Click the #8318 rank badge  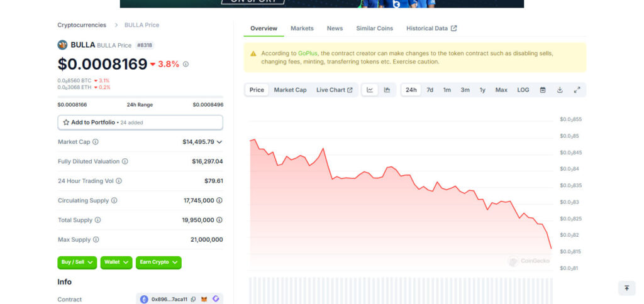click(x=144, y=45)
